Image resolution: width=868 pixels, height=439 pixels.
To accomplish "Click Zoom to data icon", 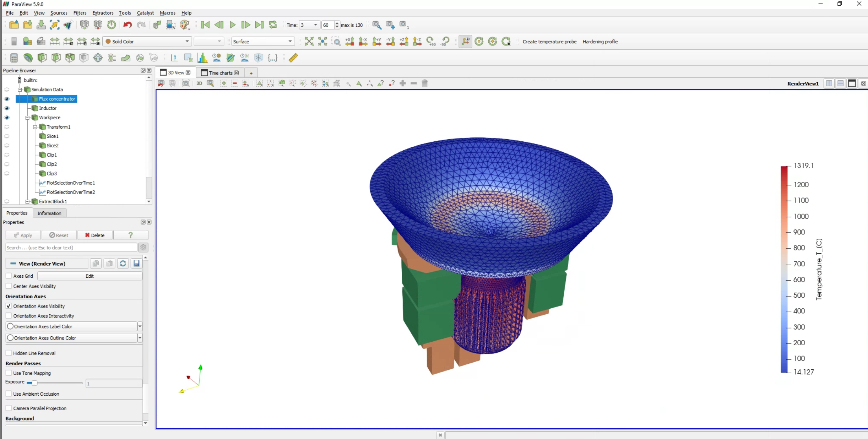I will [x=322, y=42].
